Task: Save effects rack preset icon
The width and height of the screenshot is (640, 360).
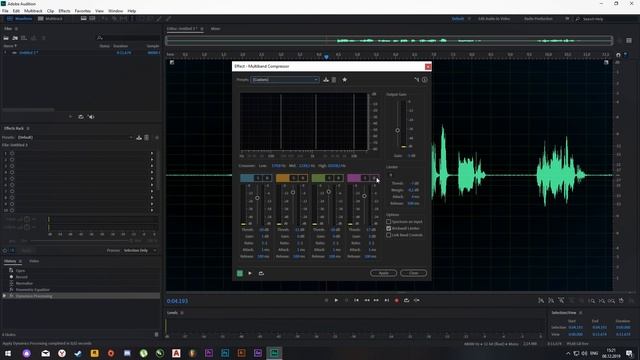Action: (139, 138)
